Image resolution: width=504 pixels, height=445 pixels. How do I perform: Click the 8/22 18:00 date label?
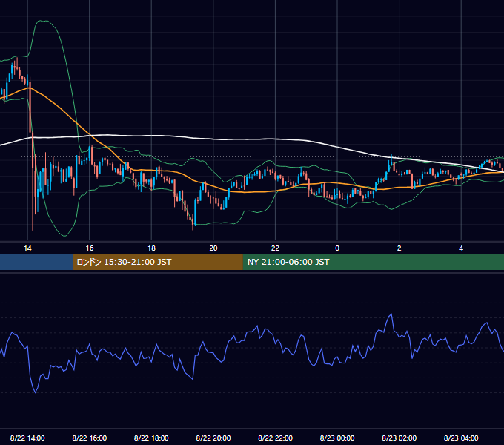pyautogui.click(x=151, y=438)
